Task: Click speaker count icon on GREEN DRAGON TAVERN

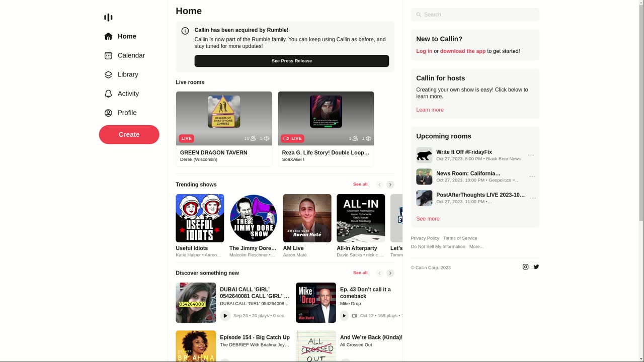Action: pyautogui.click(x=267, y=138)
